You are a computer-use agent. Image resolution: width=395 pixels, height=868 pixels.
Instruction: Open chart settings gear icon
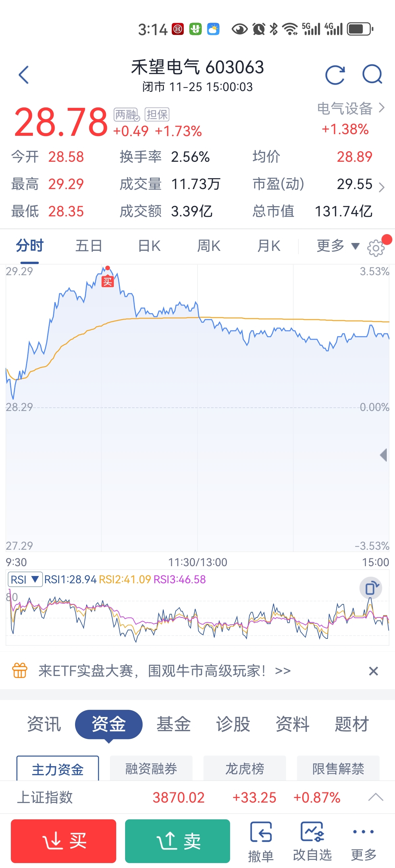coord(376,248)
